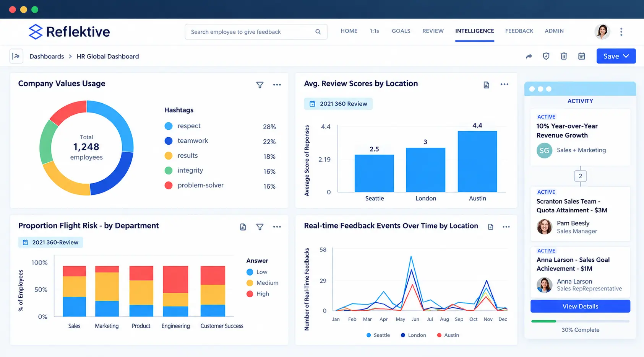Click the donut chart total 1,248
The image size is (644, 357).
(x=86, y=147)
